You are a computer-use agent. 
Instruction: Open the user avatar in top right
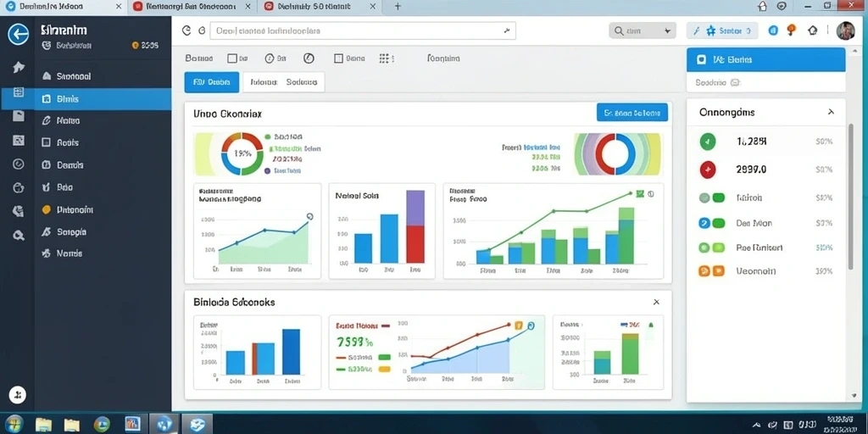click(845, 31)
